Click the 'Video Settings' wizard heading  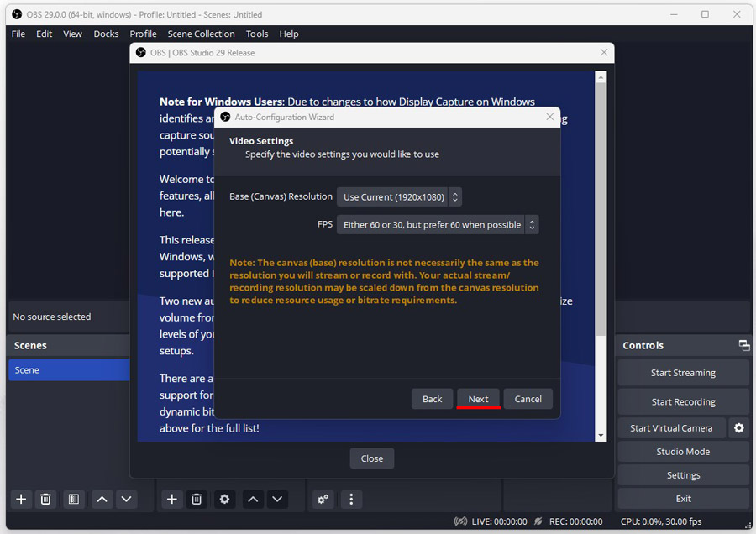[x=261, y=141]
